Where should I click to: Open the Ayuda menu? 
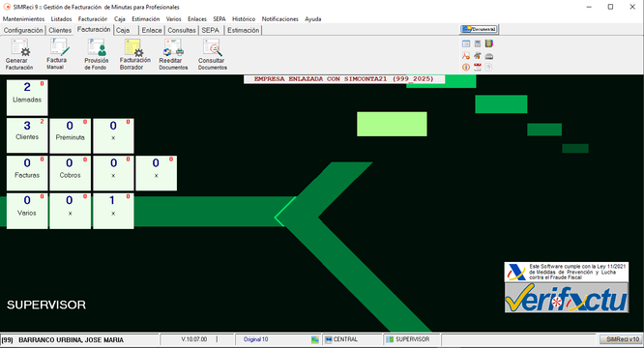coord(313,19)
